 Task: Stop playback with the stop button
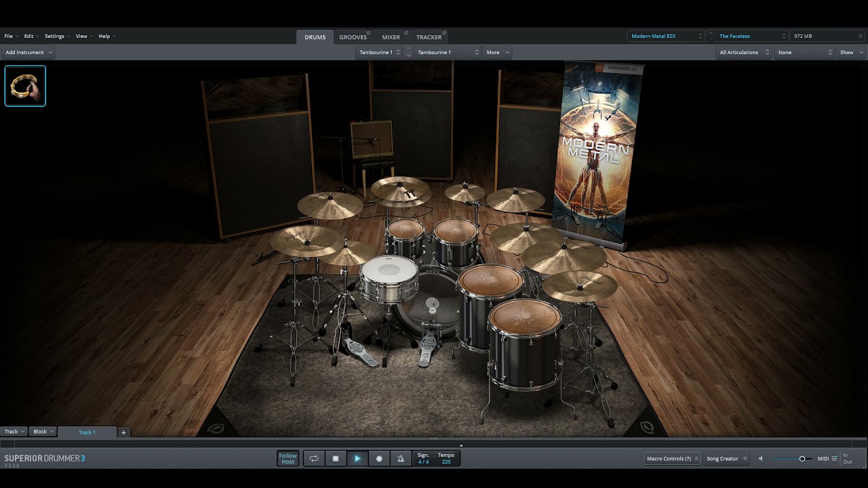coord(336,459)
